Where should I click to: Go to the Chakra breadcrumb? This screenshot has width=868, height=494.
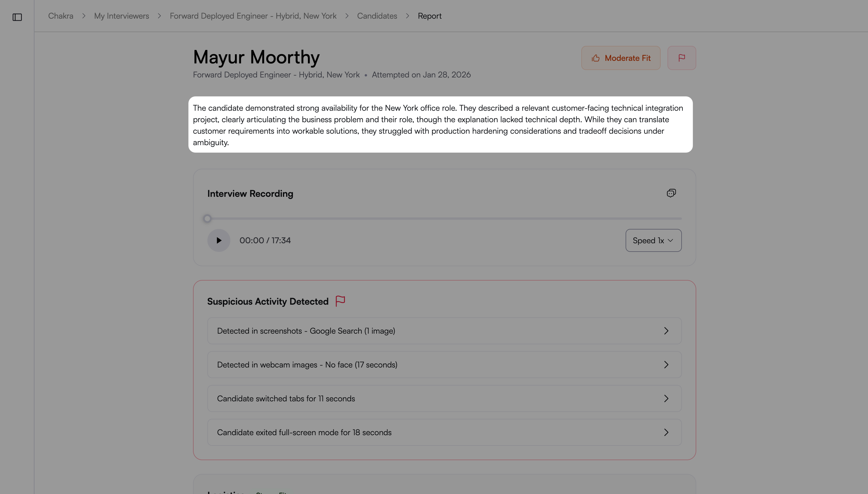click(61, 16)
